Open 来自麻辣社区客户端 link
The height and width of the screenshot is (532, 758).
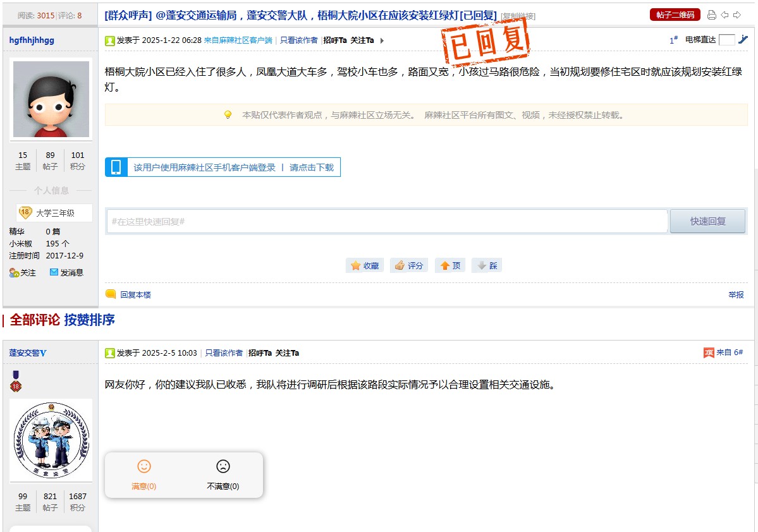coord(238,40)
